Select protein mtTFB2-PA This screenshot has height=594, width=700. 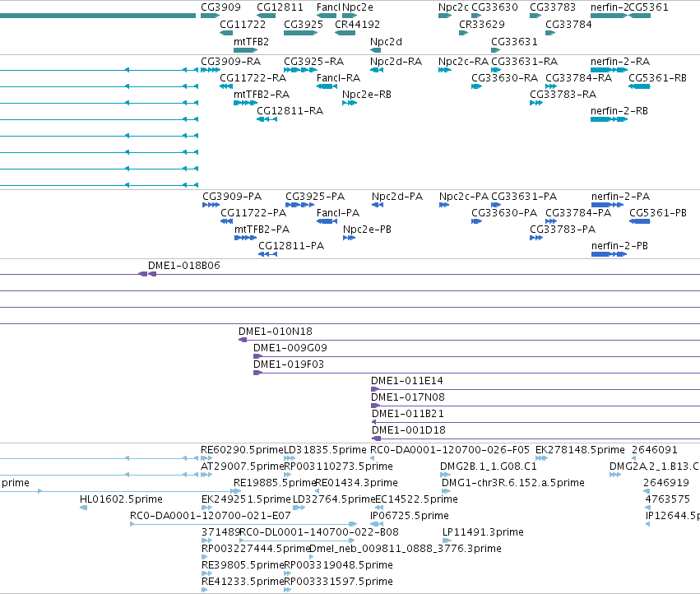[246, 238]
